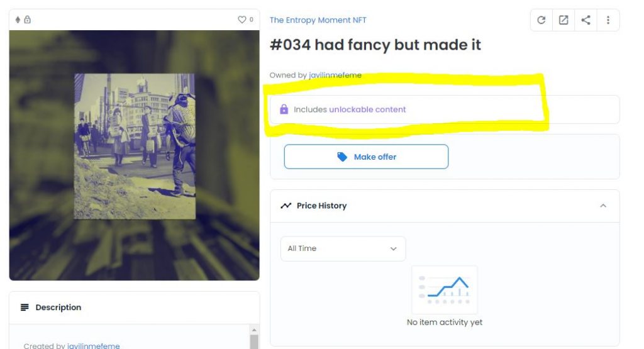
Task: Click the padlock icon above the artwork
Action: click(x=28, y=19)
